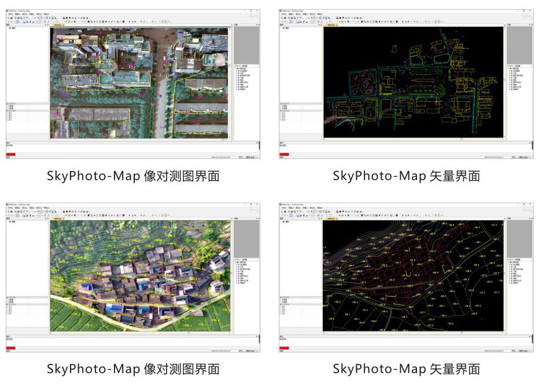The height and width of the screenshot is (392, 539).
Task: Click the red status indicator in the urban aerial window
Action: [x=11, y=154]
